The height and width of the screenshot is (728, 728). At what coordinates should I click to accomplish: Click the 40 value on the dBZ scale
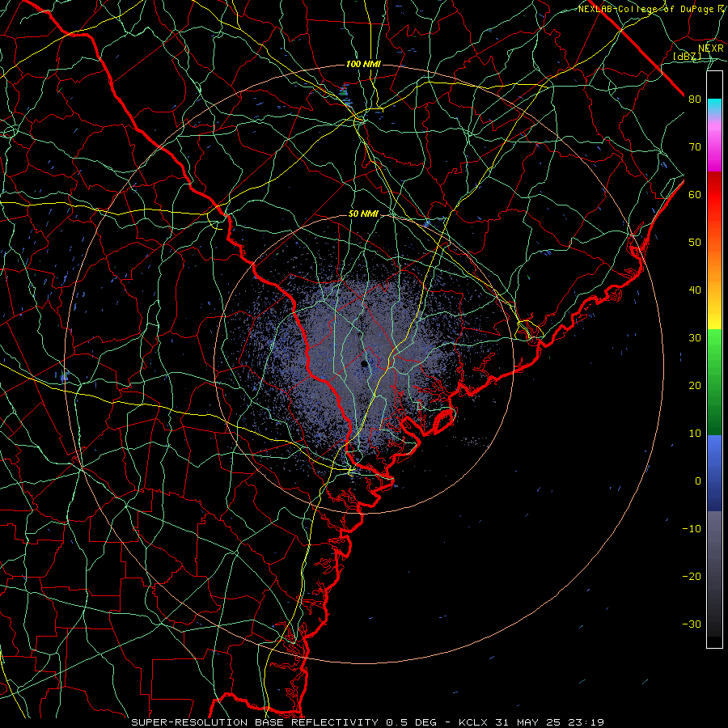pos(695,290)
